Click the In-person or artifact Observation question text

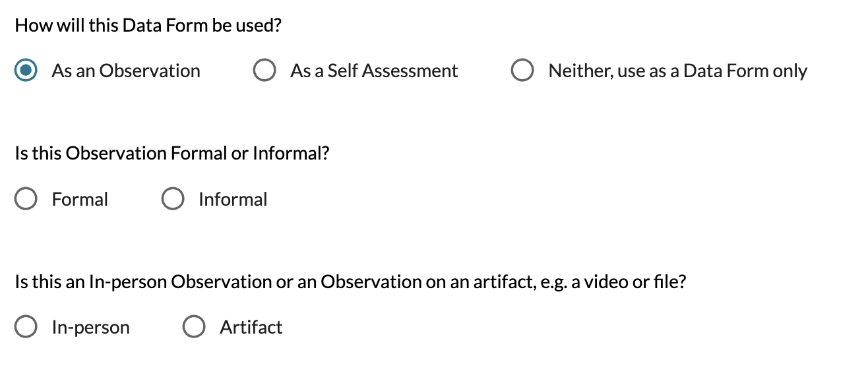coord(350,282)
